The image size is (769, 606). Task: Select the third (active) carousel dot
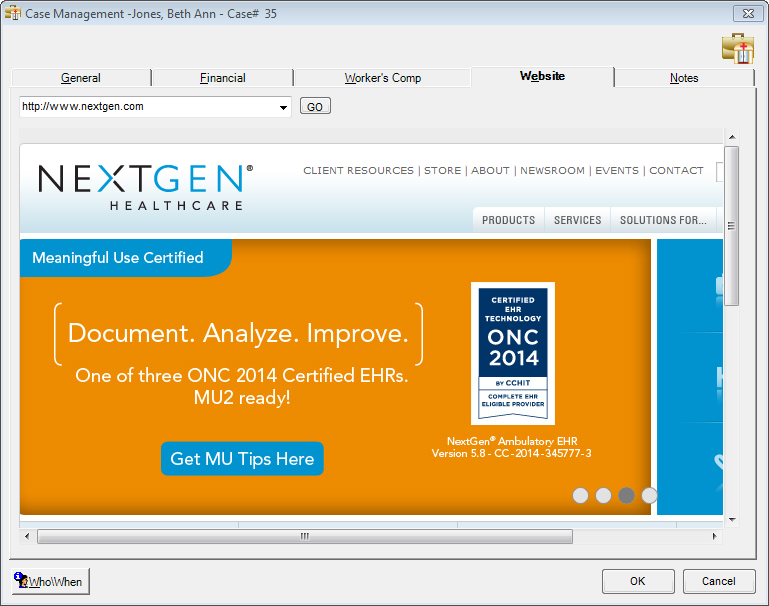626,495
